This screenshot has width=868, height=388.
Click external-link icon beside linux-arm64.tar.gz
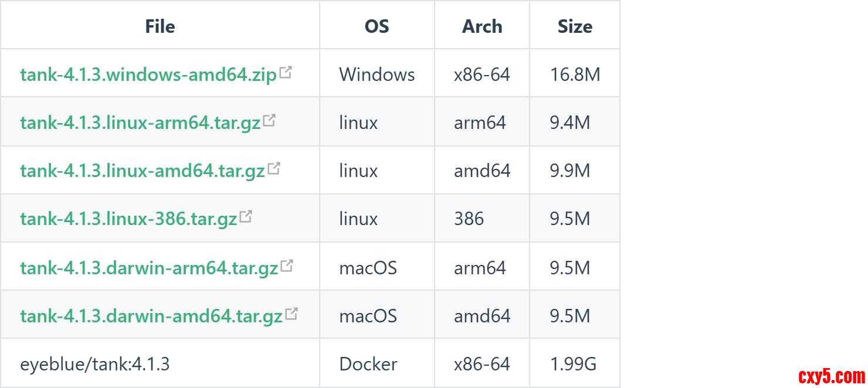point(269,121)
